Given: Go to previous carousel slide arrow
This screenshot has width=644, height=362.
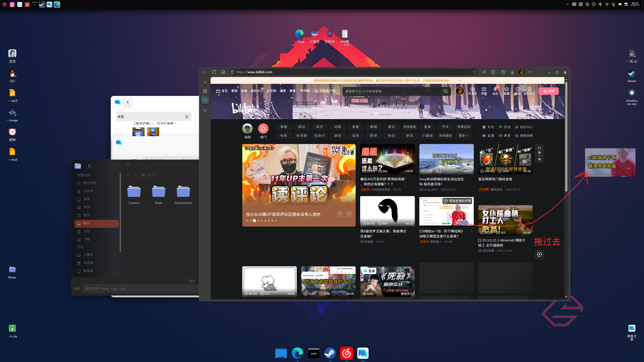Looking at the screenshot, I should pos(340,214).
